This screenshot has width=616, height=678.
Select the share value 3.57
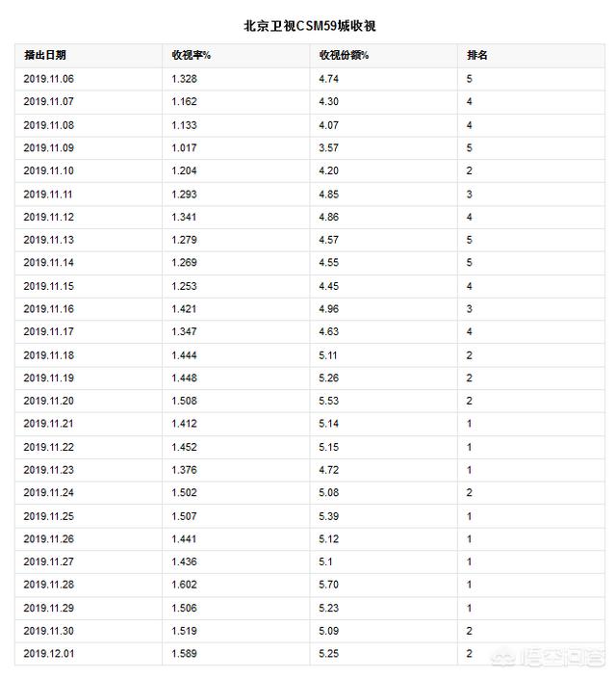328,147
